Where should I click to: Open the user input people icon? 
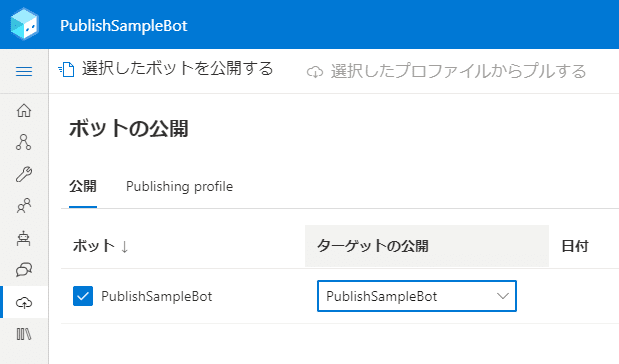click(24, 206)
